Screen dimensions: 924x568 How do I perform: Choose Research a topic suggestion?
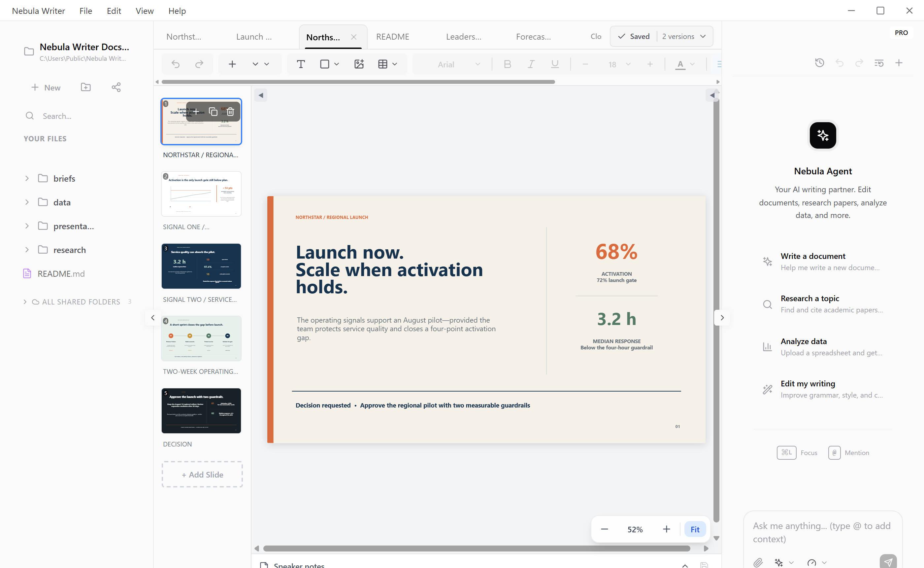823,304
